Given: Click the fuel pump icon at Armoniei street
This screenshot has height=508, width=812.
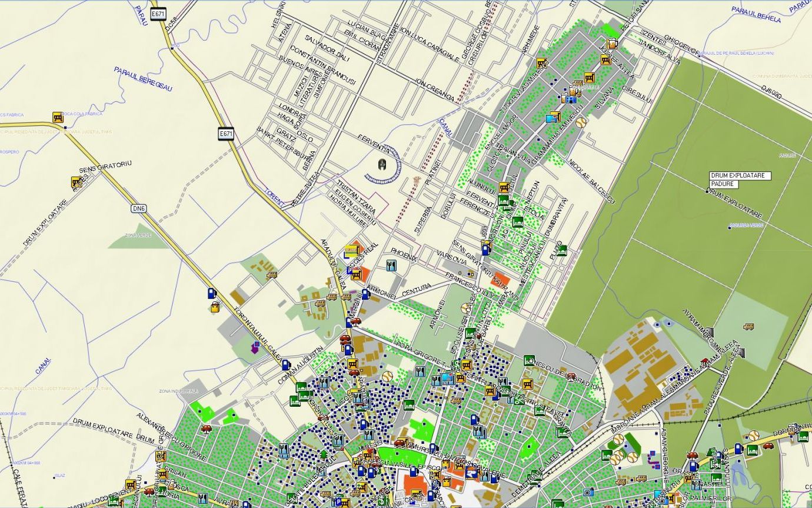Looking at the screenshot, I should click(x=365, y=294).
